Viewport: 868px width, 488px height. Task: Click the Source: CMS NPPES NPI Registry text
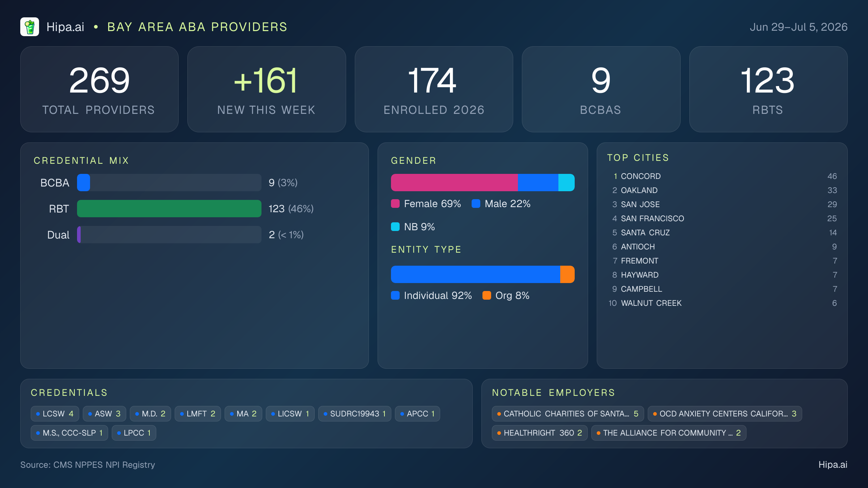tap(88, 465)
